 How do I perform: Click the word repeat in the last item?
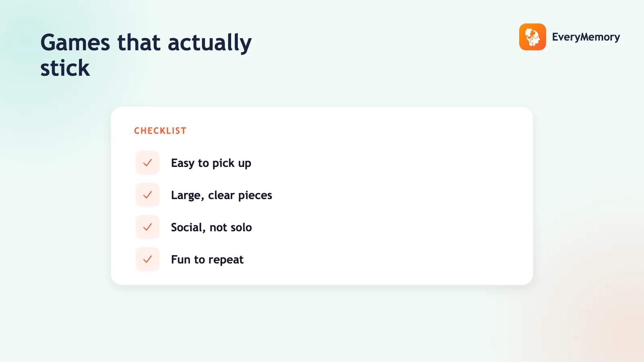pos(226,260)
